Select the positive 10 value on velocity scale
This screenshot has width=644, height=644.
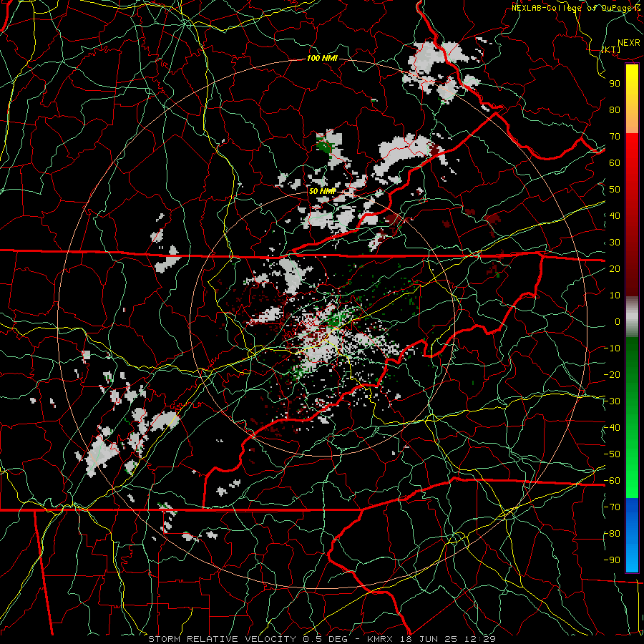(615, 296)
